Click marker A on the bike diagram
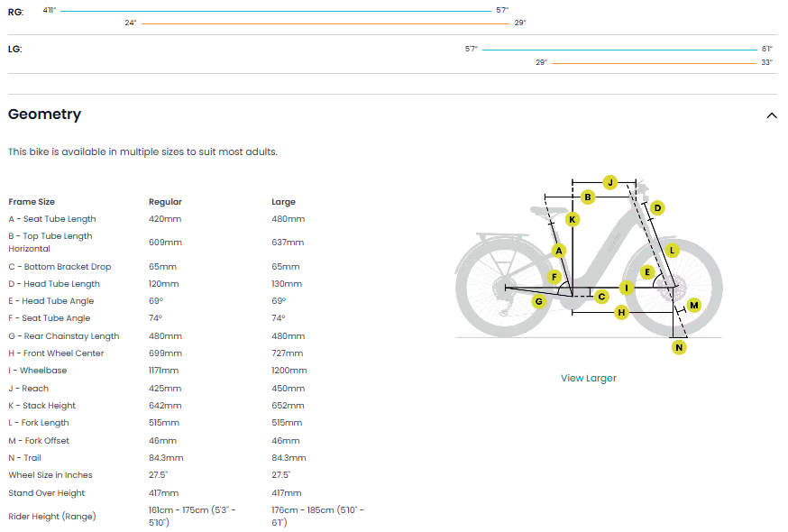 pos(559,251)
